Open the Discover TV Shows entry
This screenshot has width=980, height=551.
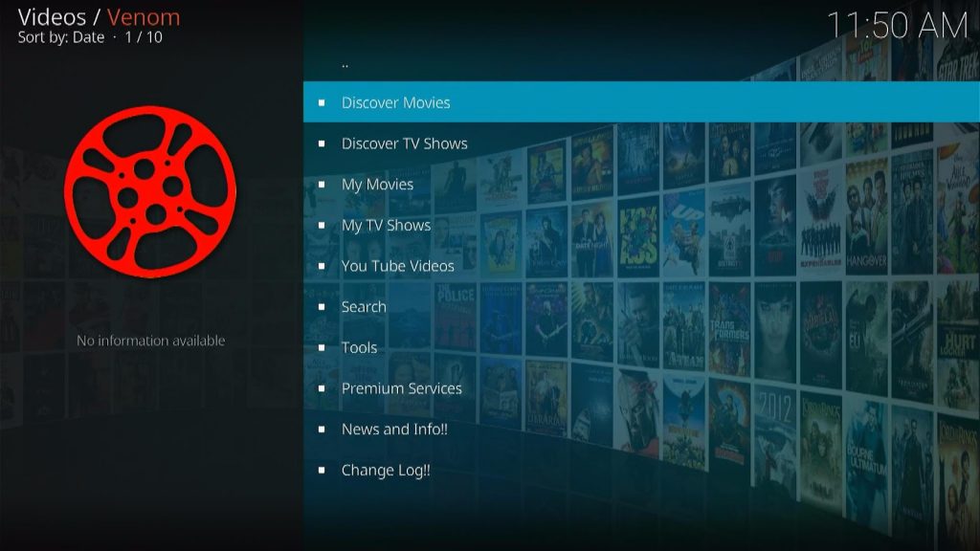tap(641, 143)
